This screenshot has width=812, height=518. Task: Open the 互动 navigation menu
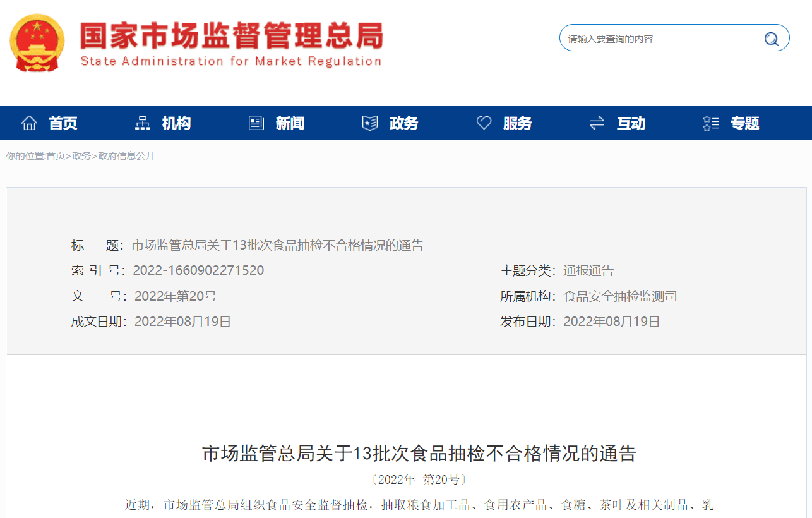[x=631, y=123]
